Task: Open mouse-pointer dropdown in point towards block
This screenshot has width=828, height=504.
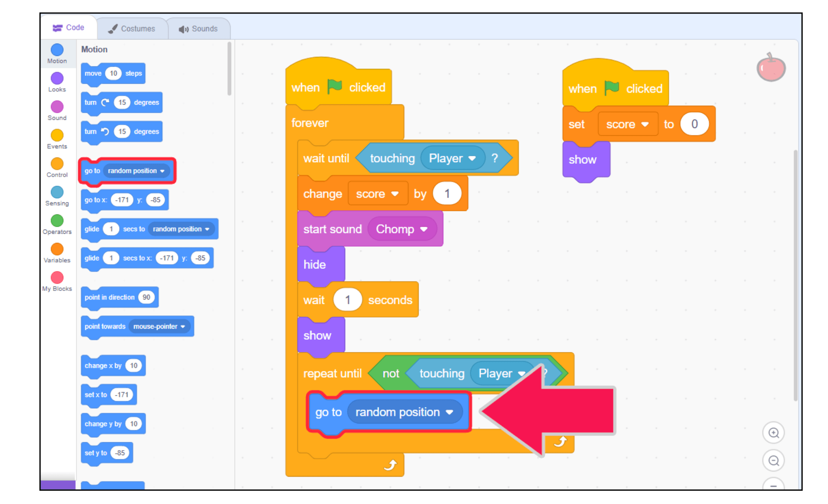Action: 159,326
